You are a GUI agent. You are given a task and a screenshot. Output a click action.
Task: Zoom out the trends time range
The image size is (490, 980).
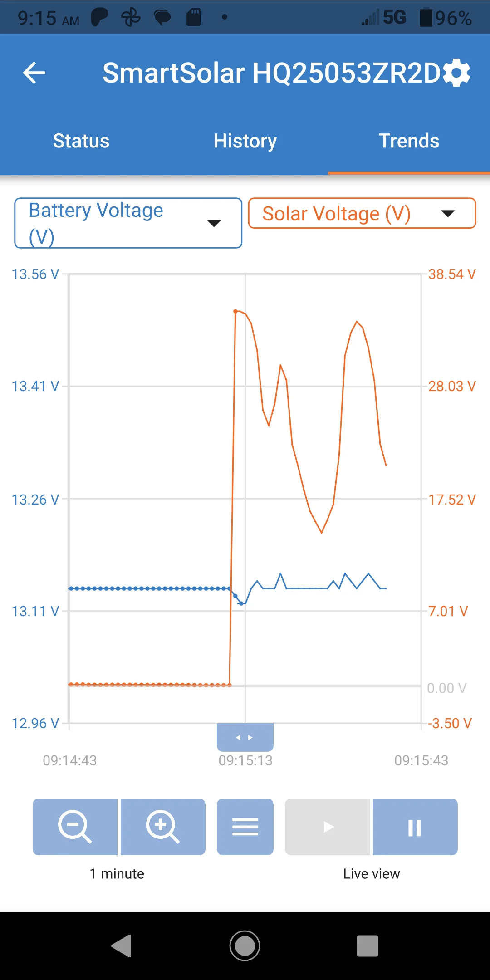pyautogui.click(x=75, y=827)
